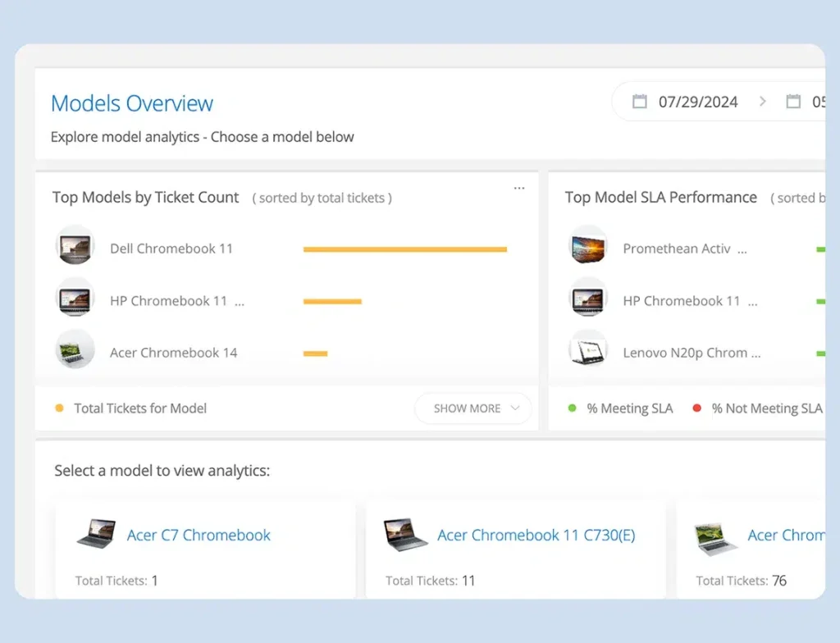
Task: Select the HP Chromebook 11 ticket bar
Action: click(333, 301)
